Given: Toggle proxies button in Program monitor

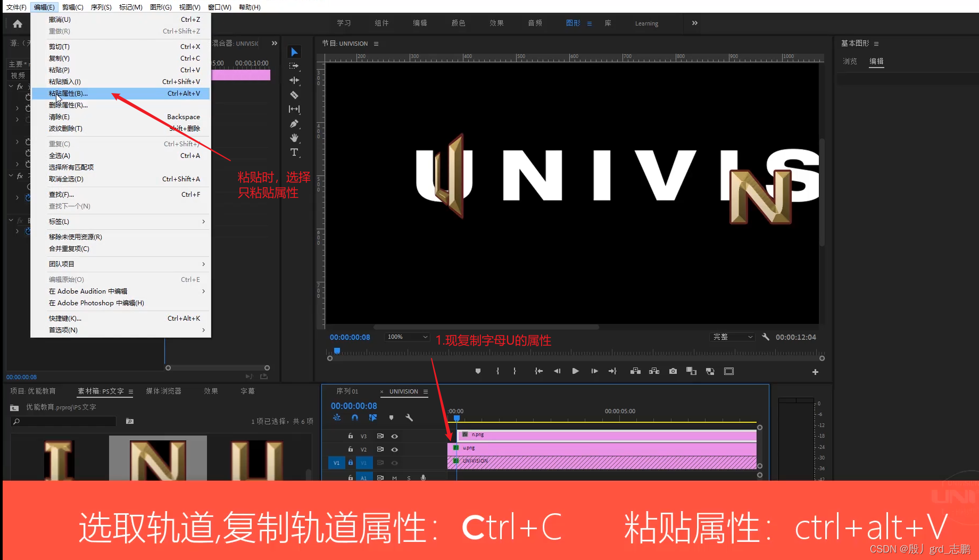Looking at the screenshot, I should (x=710, y=371).
